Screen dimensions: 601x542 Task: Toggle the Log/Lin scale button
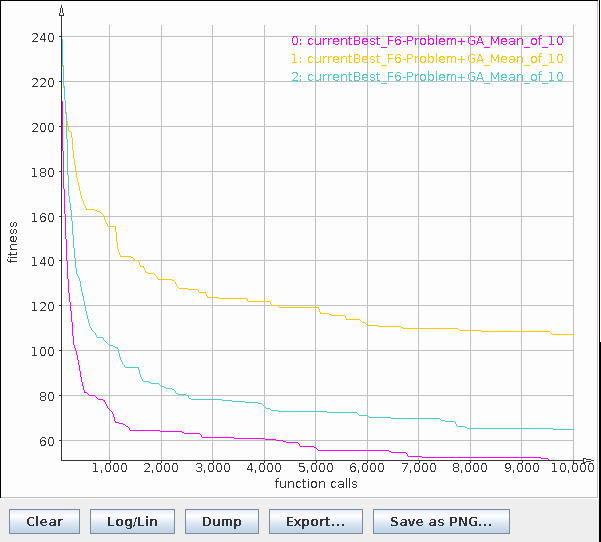click(132, 521)
